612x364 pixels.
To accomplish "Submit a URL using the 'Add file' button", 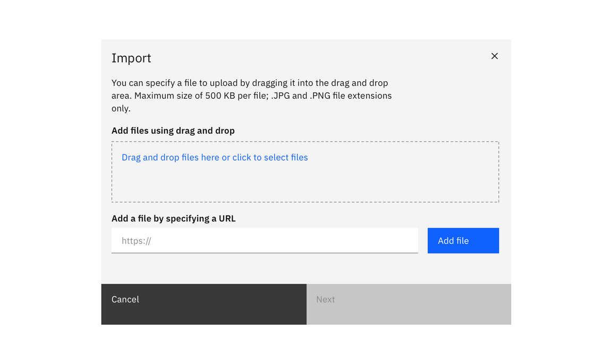I will point(463,240).
